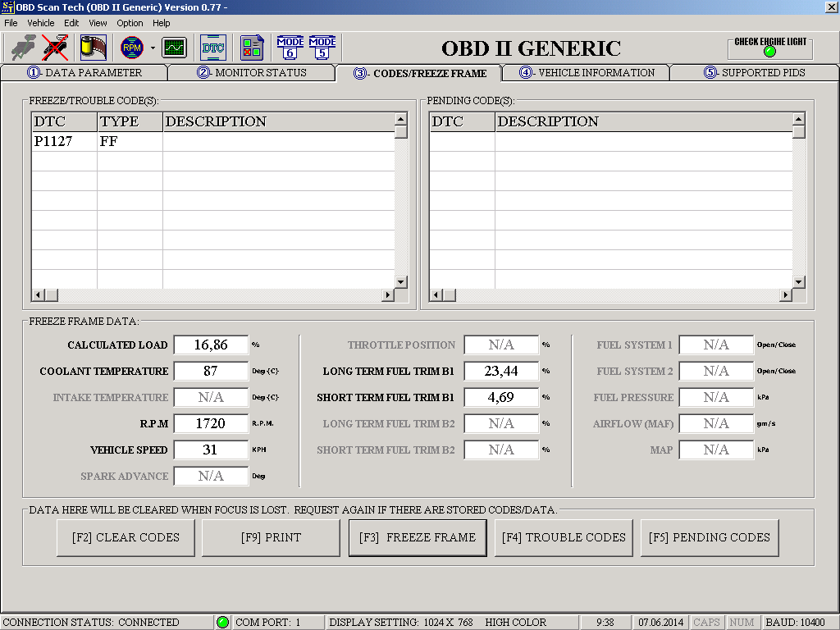Click the disconnect icon with red X
Viewport: 840px width, 630px height.
point(55,48)
